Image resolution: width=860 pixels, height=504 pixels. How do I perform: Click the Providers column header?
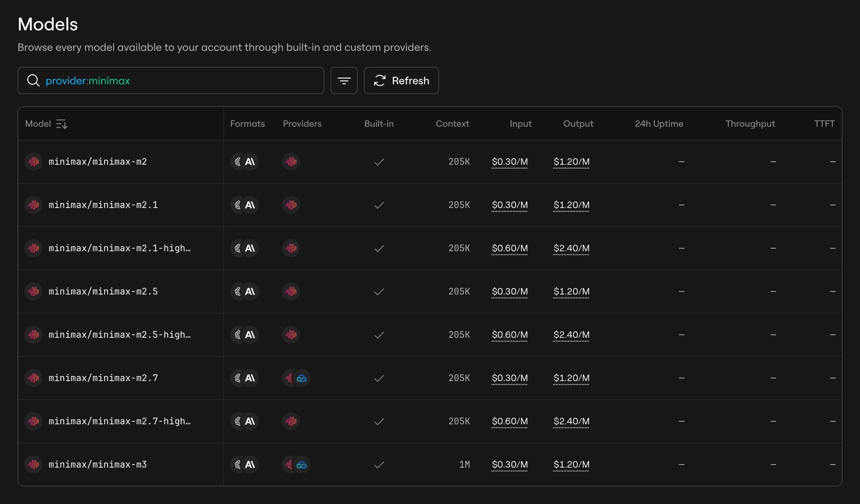click(302, 124)
